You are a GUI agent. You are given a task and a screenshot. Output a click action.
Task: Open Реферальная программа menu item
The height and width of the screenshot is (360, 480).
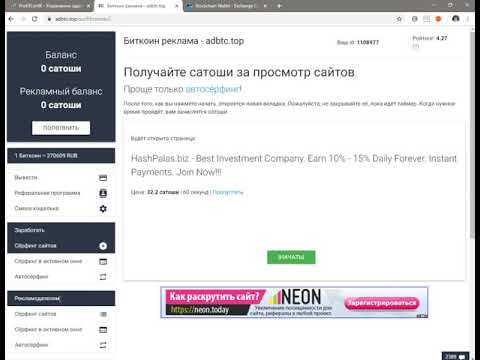(x=61, y=193)
